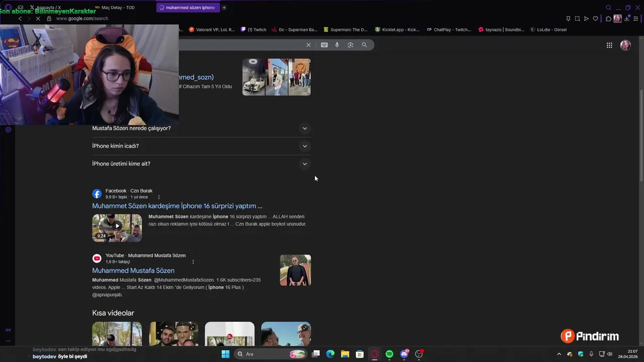Open Google on-screen keyboard input tool
The width and height of the screenshot is (644, 362).
click(325, 45)
